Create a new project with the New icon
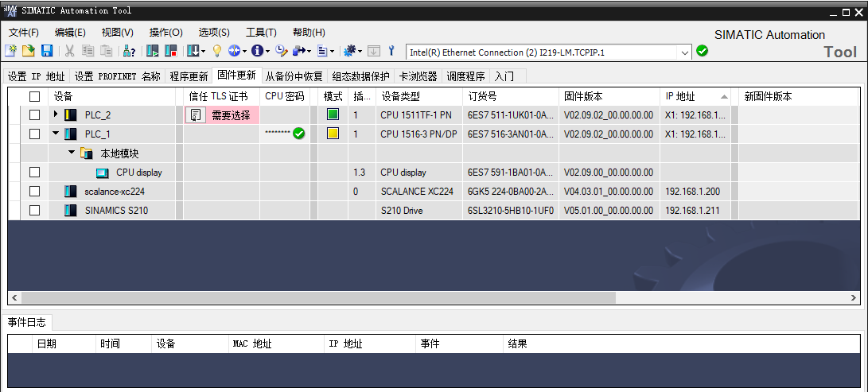The image size is (868, 392). tap(10, 51)
